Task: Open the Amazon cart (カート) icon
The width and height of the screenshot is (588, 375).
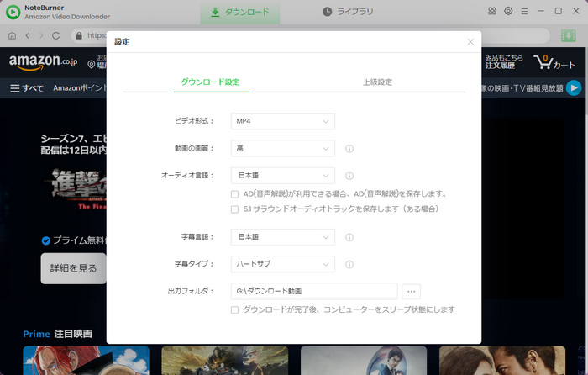Action: (554, 62)
